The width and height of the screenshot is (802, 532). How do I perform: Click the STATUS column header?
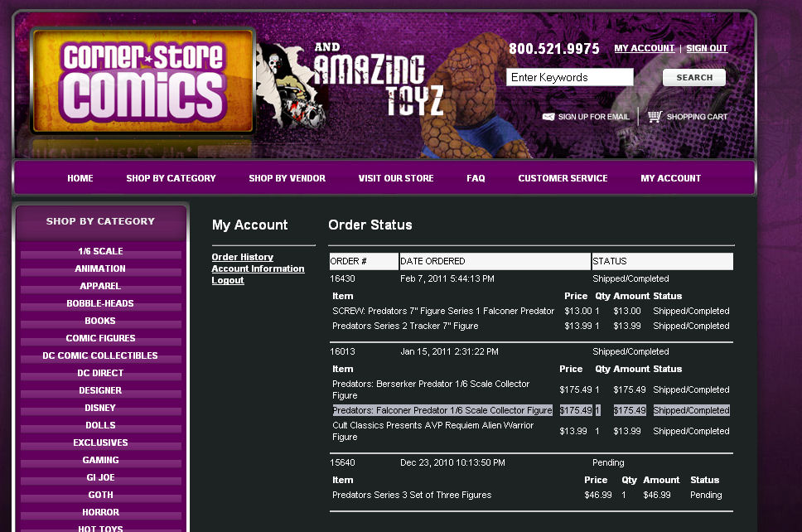(662, 261)
